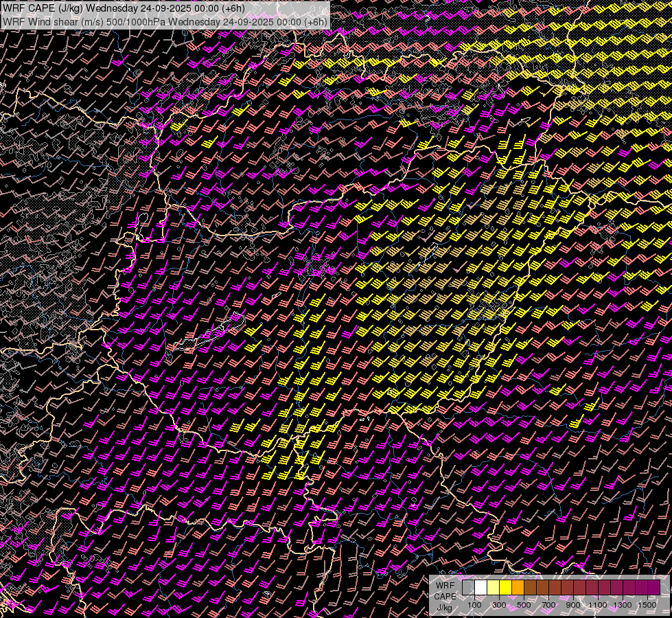Select the rightmost purple CAPE legend swatch
This screenshot has height=618, width=672.
(x=653, y=588)
